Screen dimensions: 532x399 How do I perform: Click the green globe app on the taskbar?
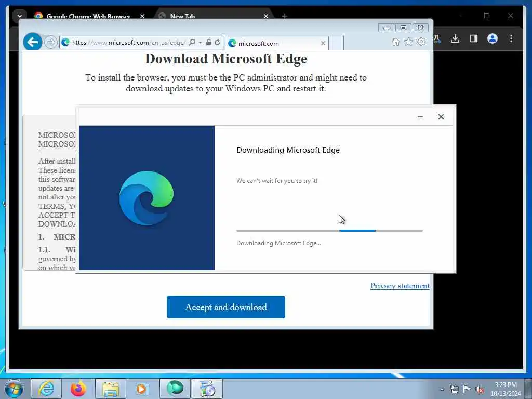[x=175, y=389]
